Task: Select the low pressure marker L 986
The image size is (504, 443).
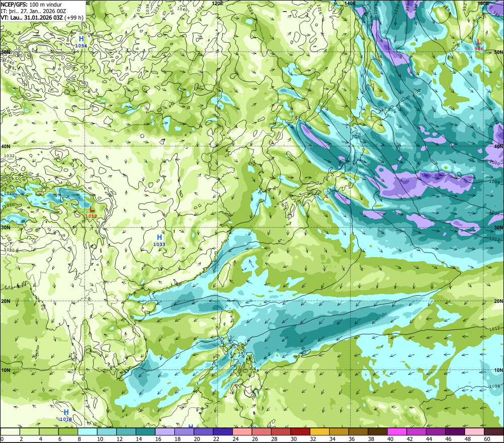Action: pos(479,45)
